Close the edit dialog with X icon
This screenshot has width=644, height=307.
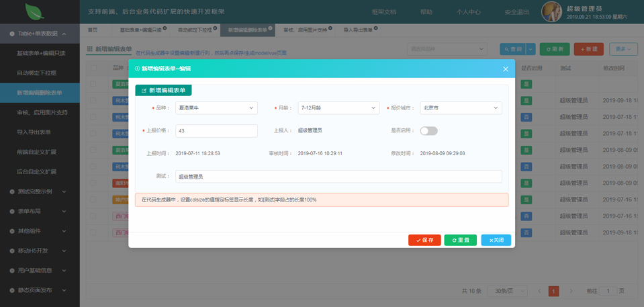point(506,69)
